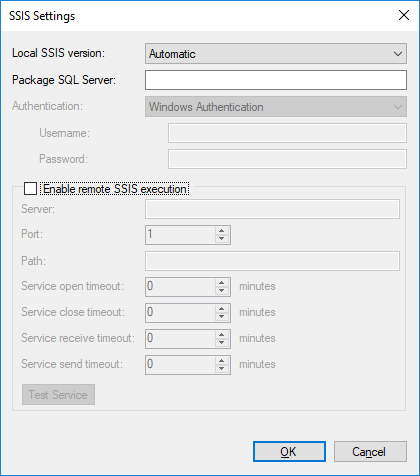Open the Local SSIS version dropdown

(x=276, y=53)
